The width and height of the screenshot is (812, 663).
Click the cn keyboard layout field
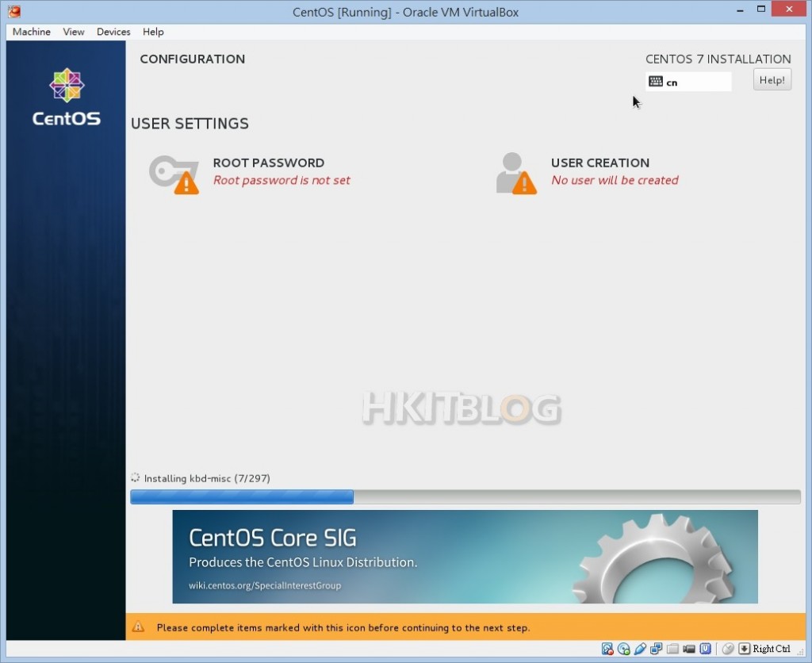click(x=688, y=82)
